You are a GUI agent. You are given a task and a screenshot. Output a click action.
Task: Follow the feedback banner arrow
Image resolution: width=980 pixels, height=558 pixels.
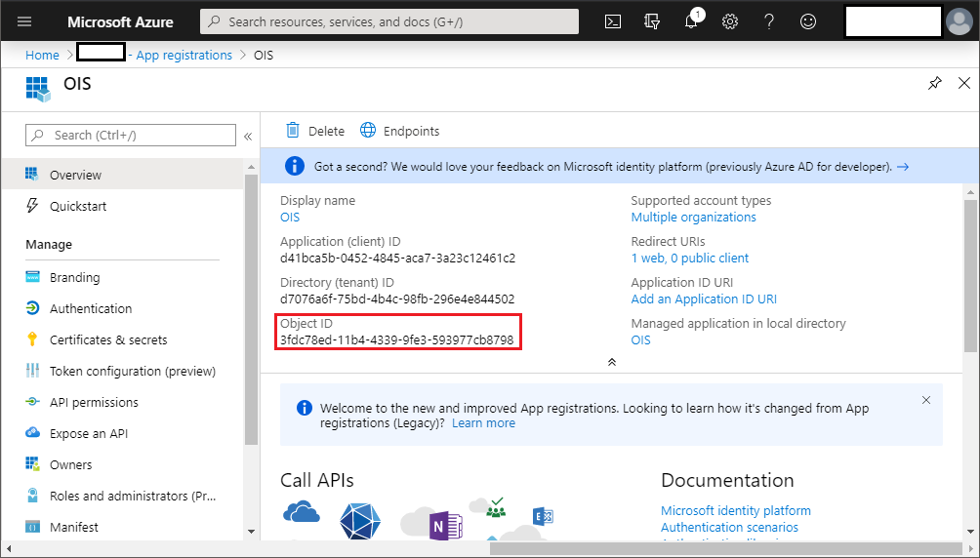903,167
